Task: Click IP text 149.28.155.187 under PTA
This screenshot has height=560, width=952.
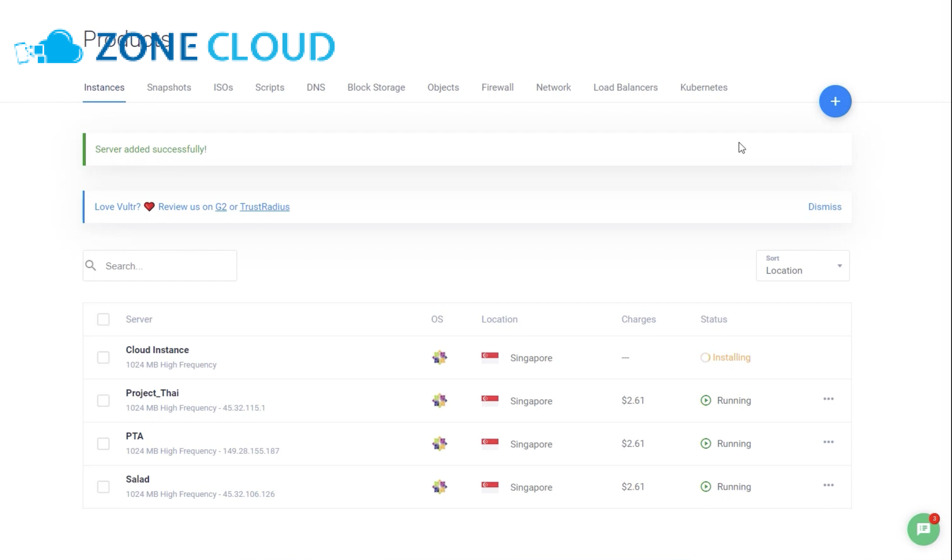Action: (251, 451)
